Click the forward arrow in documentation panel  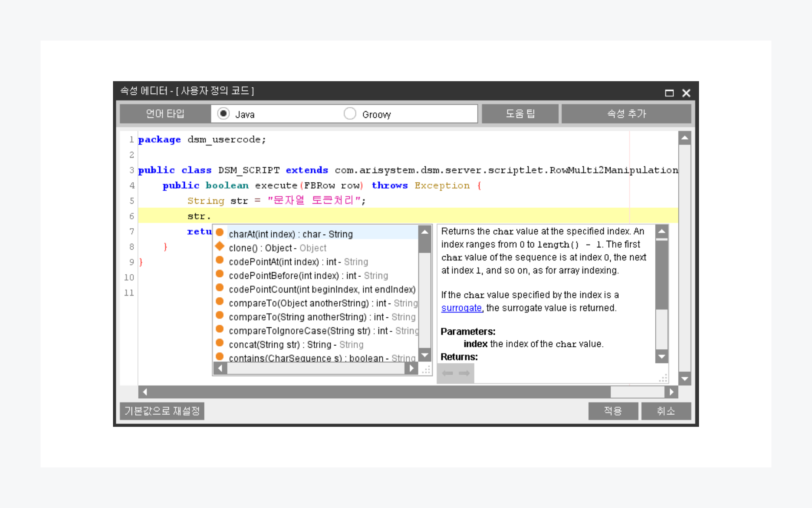click(x=464, y=373)
